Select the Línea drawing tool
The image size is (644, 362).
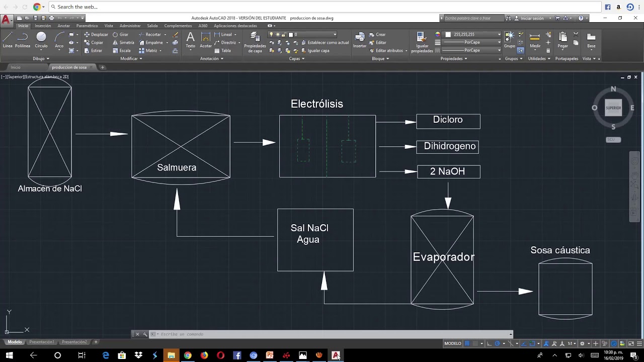point(8,40)
